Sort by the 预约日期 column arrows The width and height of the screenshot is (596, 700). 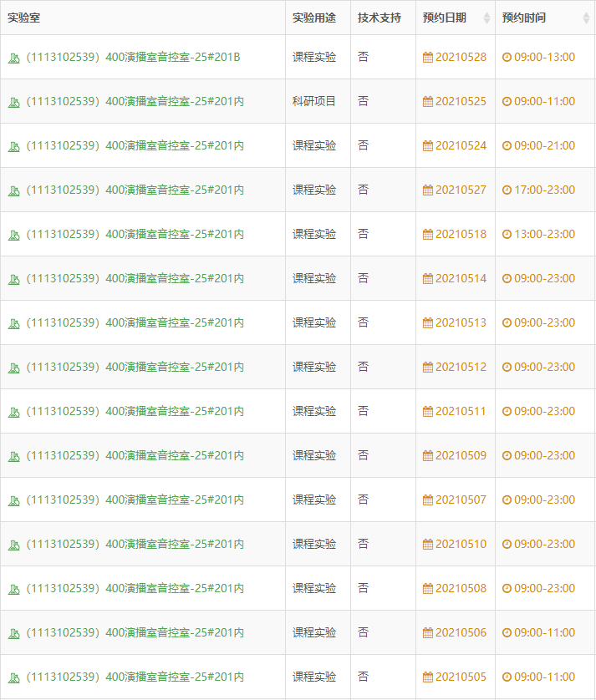coord(487,18)
